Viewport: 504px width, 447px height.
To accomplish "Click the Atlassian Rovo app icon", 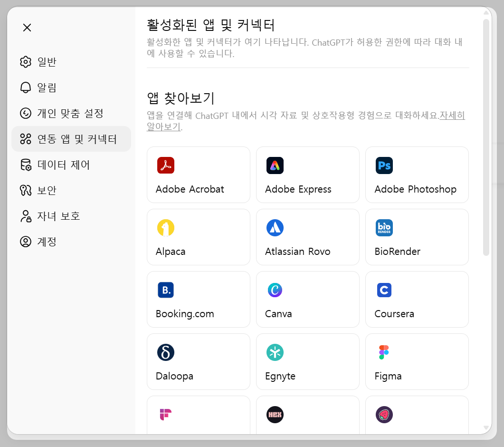I will 275,228.
